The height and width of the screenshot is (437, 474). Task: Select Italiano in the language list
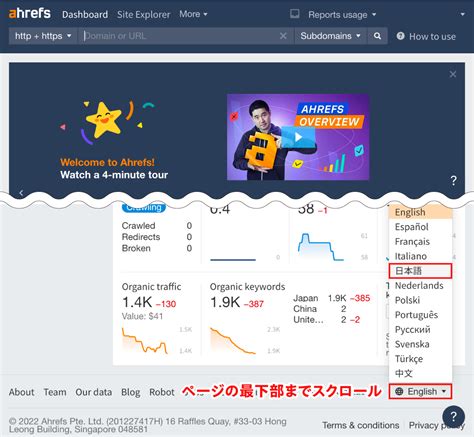click(420, 256)
